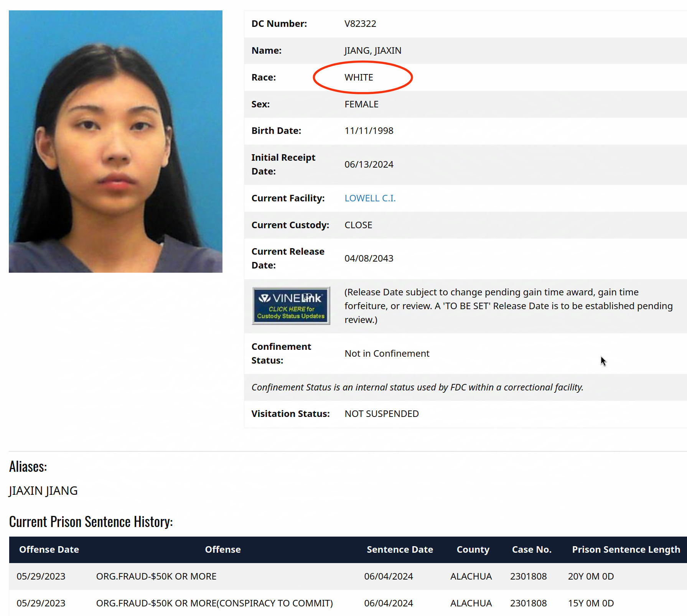Click the Current Prison Sentence History heading
The image size is (687, 616).
pyautogui.click(x=91, y=522)
